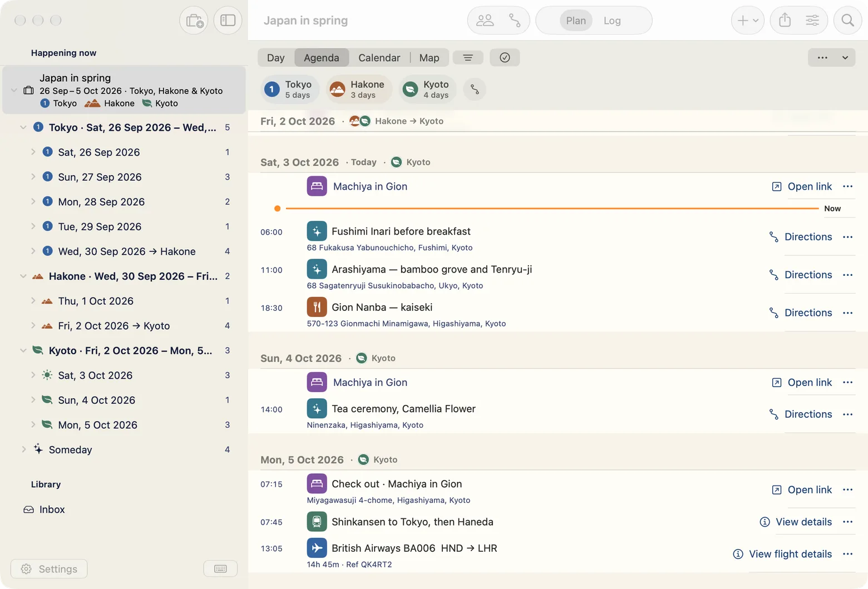Switch to Log mode
The width and height of the screenshot is (868, 589).
click(612, 21)
